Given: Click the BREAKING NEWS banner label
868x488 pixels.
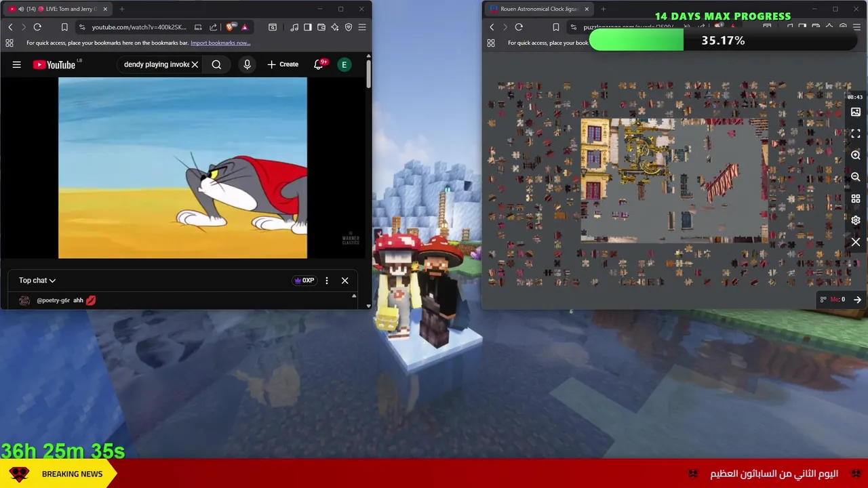Looking at the screenshot, I should (72, 474).
